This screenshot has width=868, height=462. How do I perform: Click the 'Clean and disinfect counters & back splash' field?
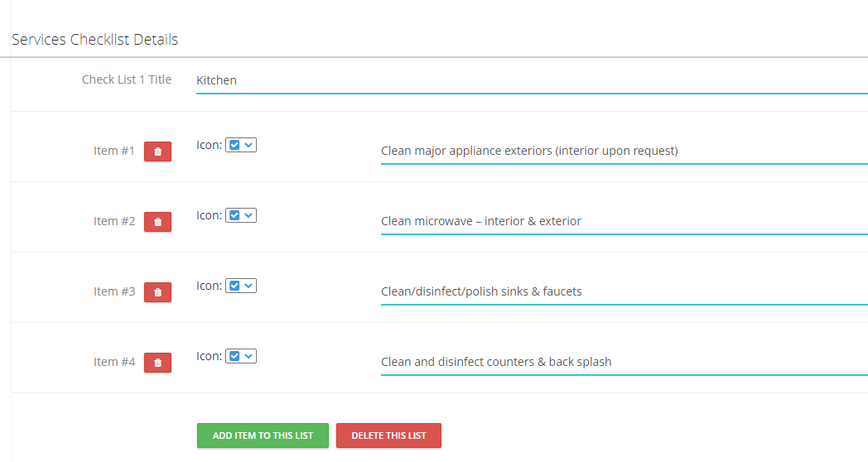[x=624, y=362]
